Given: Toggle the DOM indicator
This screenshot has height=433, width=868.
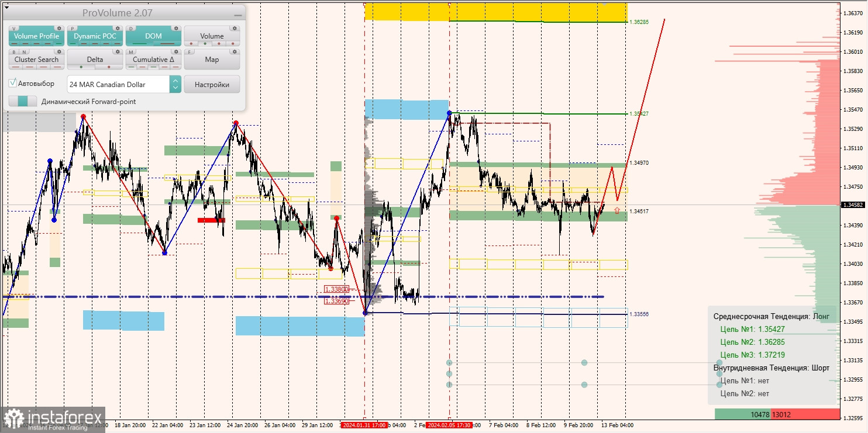Looking at the screenshot, I should click(153, 36).
